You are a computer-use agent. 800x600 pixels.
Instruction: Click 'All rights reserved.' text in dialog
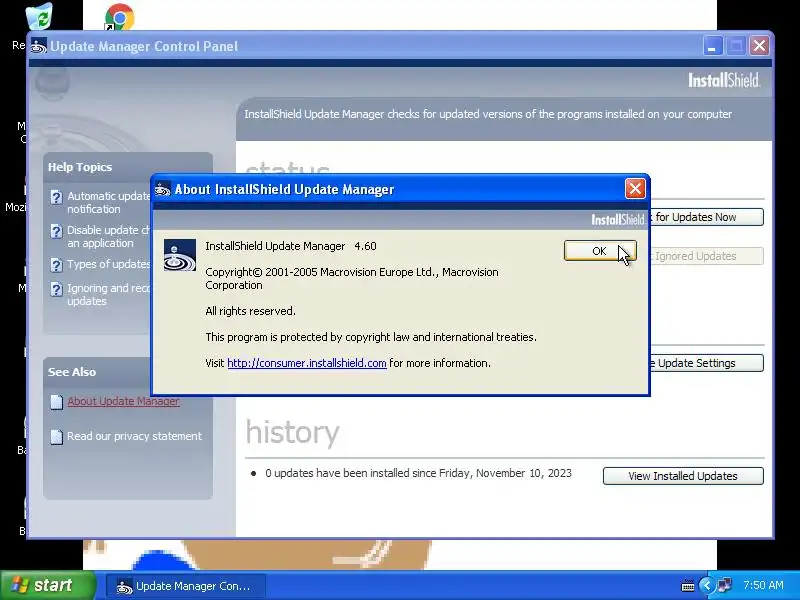click(x=251, y=311)
